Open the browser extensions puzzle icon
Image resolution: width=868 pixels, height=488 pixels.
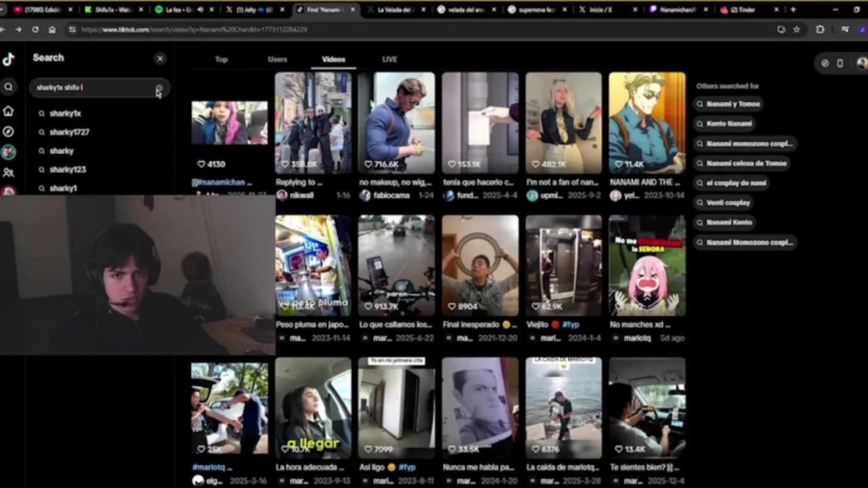[820, 30]
